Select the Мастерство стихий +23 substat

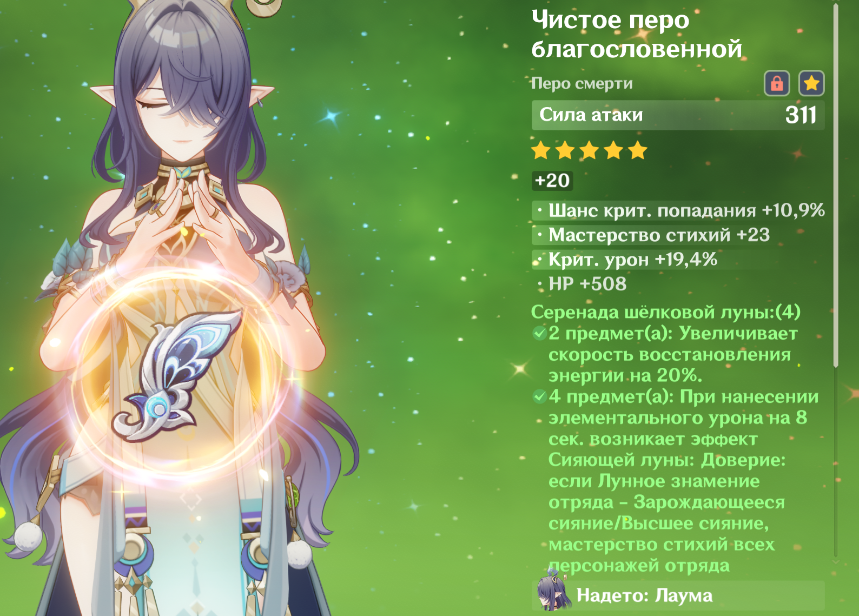click(651, 235)
